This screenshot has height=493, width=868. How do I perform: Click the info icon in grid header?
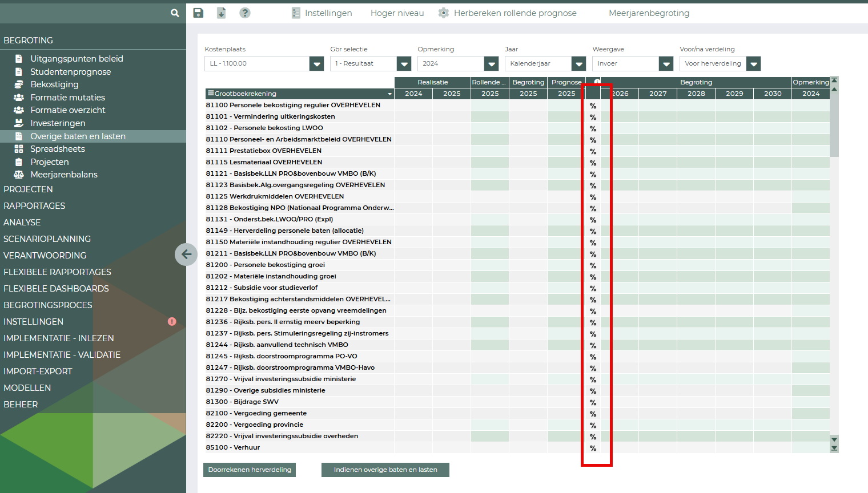(597, 82)
